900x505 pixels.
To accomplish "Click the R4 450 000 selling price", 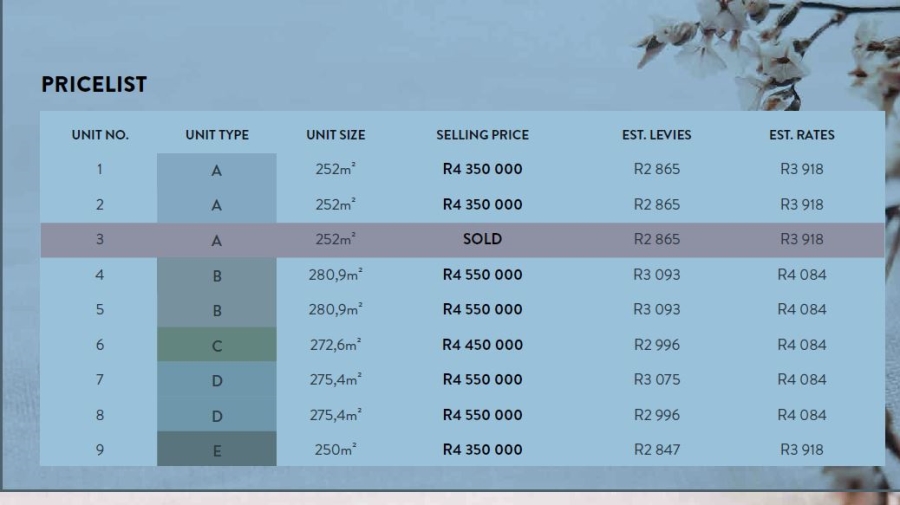I will [482, 345].
